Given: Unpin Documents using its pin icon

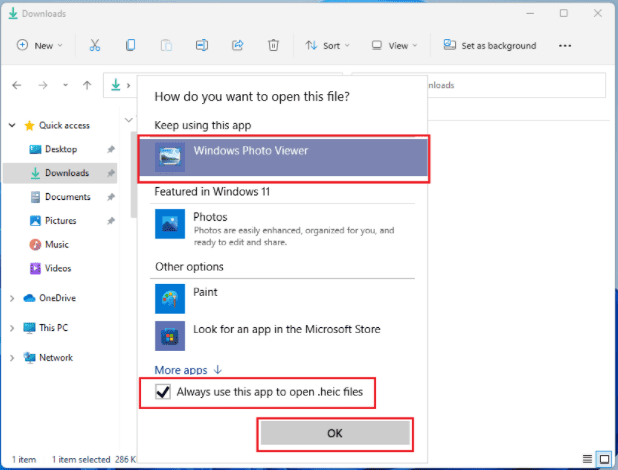Looking at the screenshot, I should [x=111, y=197].
